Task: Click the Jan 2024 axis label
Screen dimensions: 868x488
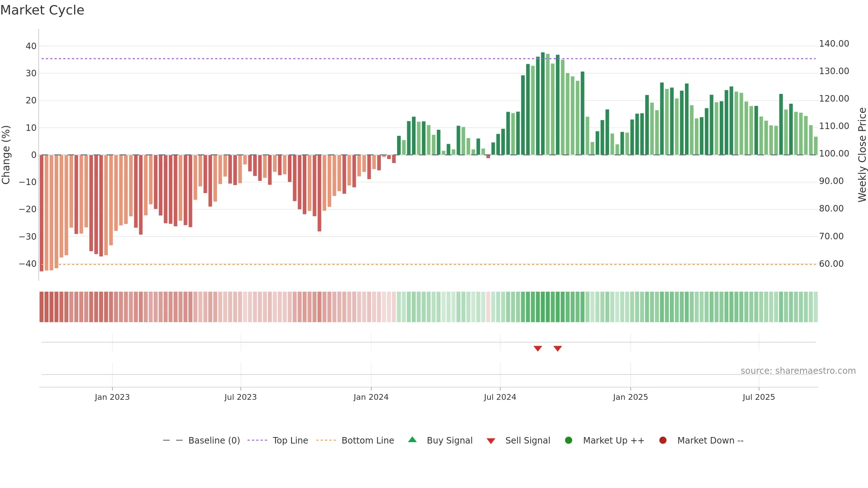Action: pyautogui.click(x=371, y=397)
